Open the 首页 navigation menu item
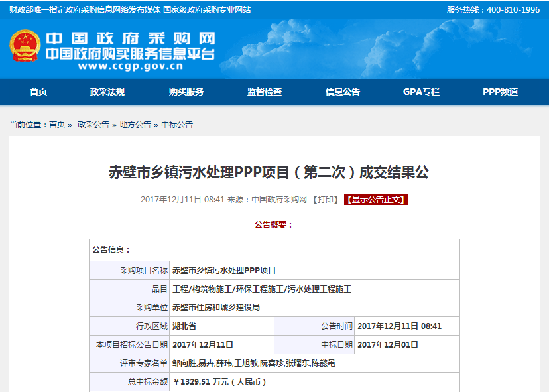 coord(38,92)
